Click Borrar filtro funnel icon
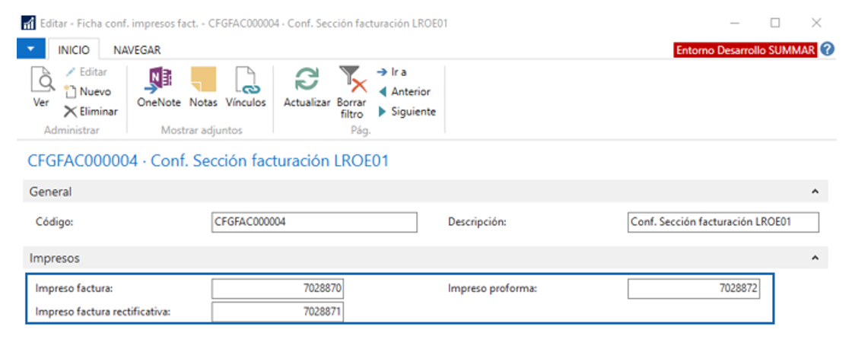Viewport: 868px width, 355px height. point(351,81)
